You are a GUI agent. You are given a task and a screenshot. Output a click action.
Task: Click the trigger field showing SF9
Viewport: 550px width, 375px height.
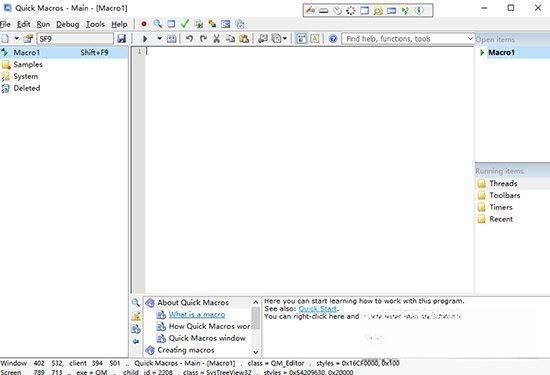(x=75, y=39)
